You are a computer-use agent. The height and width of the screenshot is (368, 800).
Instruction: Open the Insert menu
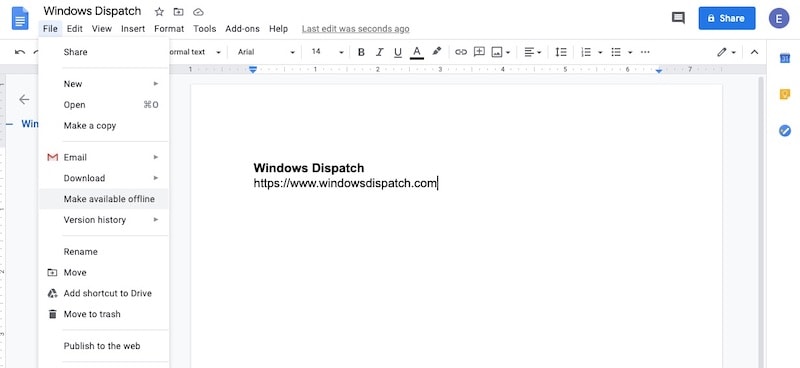(133, 29)
